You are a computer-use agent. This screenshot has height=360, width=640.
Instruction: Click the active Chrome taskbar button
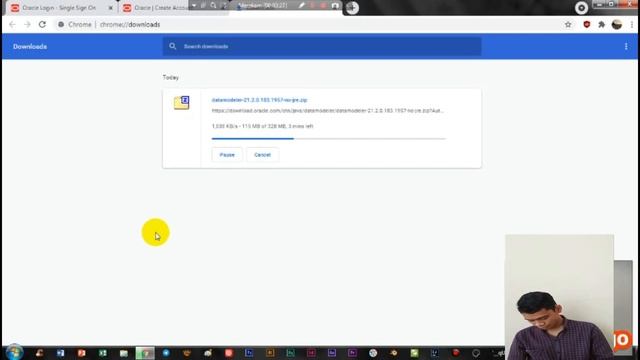pos(145,353)
